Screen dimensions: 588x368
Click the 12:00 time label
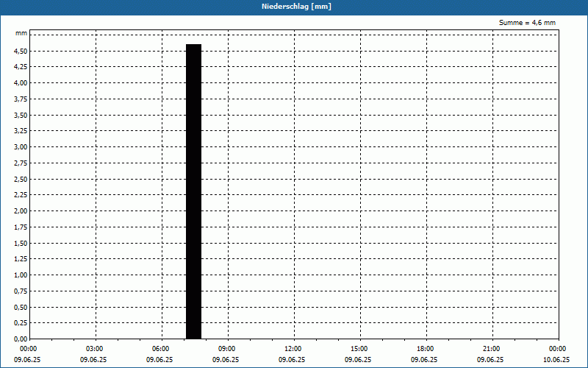[293, 349]
